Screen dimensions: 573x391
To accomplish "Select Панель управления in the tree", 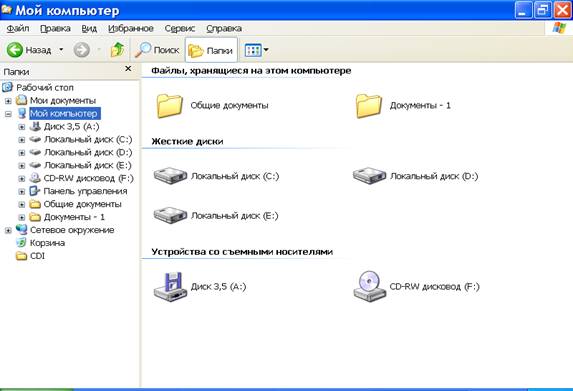I will coord(85,191).
